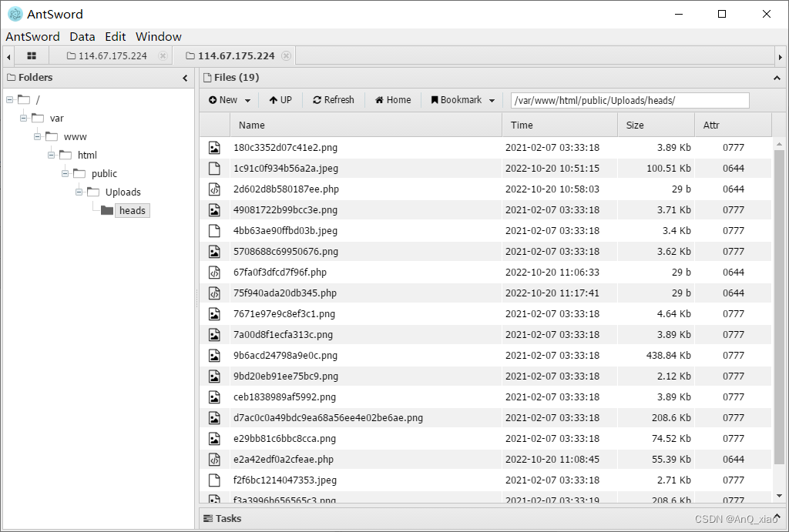Select file name 2d602d8b580187ee.php
789x532 pixels.
click(x=286, y=189)
